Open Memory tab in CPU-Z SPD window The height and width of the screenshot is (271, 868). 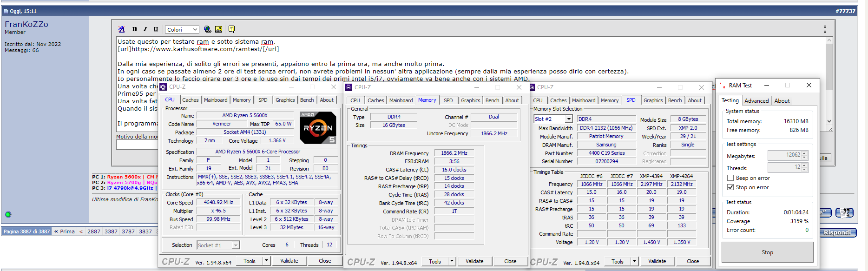609,100
